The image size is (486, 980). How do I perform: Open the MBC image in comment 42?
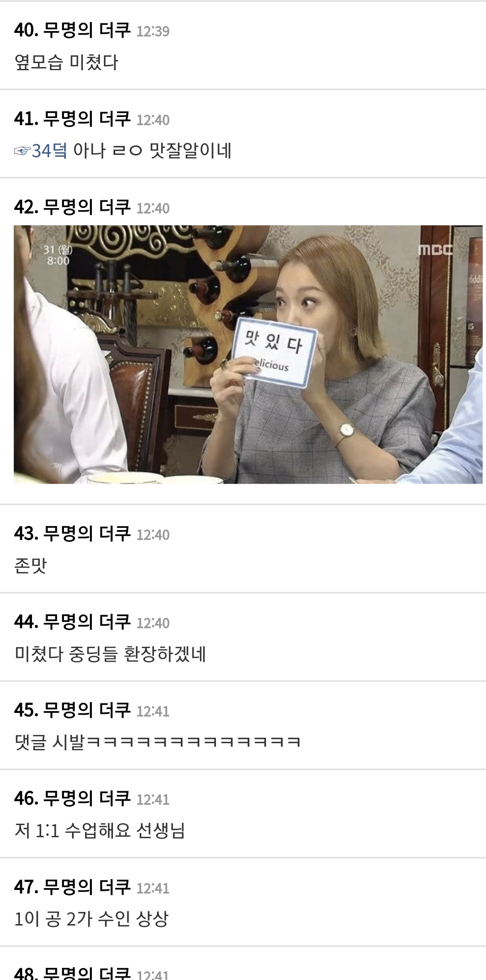click(248, 354)
